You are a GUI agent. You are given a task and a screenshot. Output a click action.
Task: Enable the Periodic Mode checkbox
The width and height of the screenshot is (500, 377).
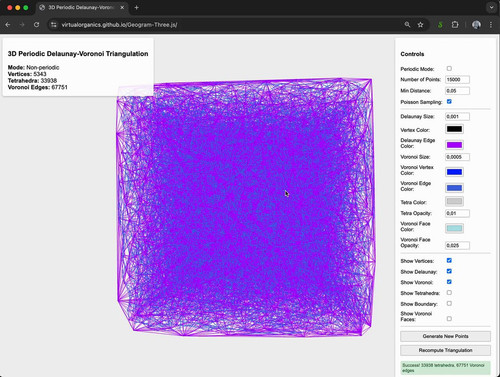click(x=449, y=68)
